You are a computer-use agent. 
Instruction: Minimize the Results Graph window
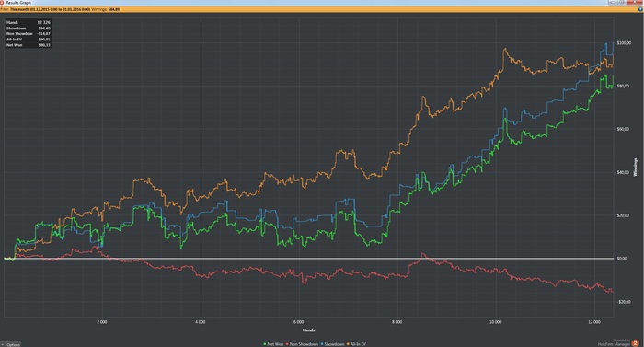coord(613,3)
